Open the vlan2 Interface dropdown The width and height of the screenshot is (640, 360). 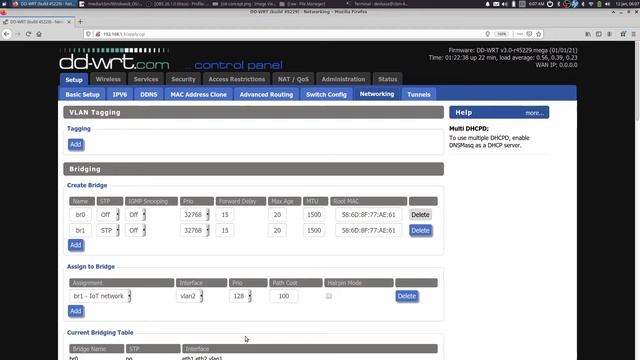(190, 296)
